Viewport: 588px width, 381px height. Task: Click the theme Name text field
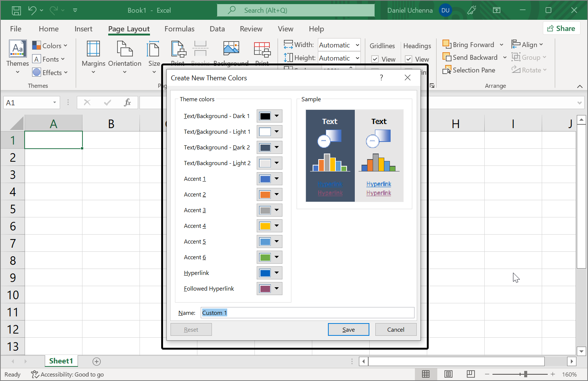(x=307, y=313)
